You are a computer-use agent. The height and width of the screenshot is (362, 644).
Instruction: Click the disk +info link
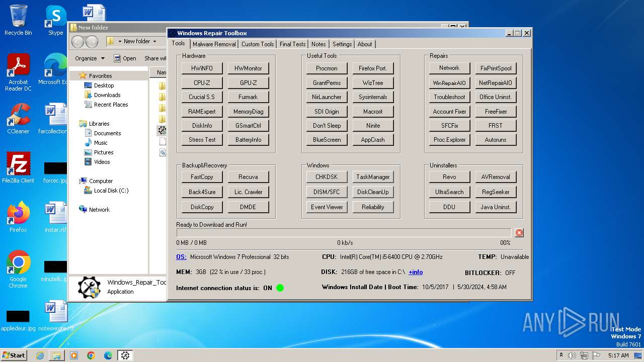point(416,272)
